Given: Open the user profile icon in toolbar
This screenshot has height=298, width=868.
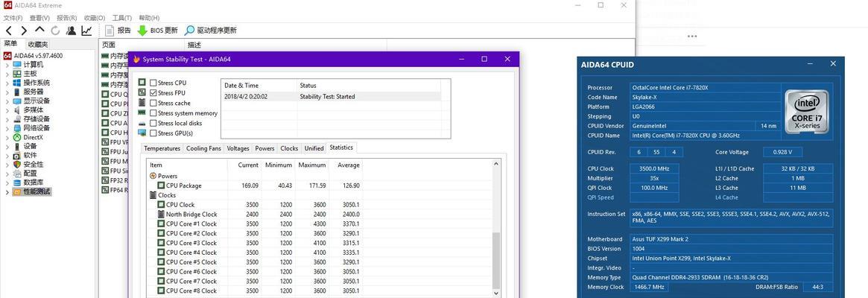Looking at the screenshot, I should 72,31.
